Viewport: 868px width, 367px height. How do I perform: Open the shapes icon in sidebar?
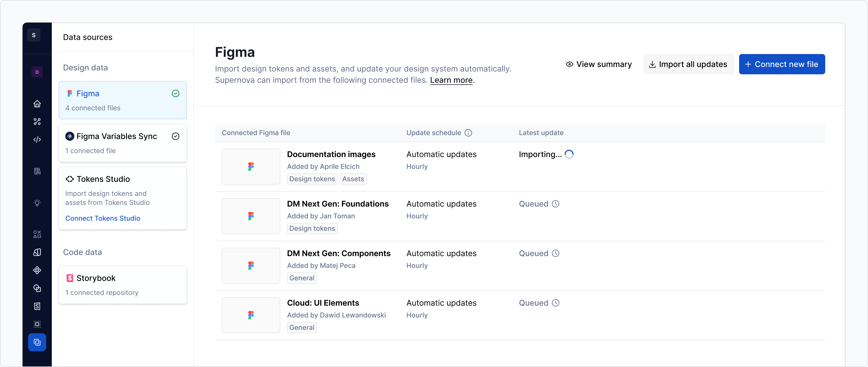click(x=37, y=234)
